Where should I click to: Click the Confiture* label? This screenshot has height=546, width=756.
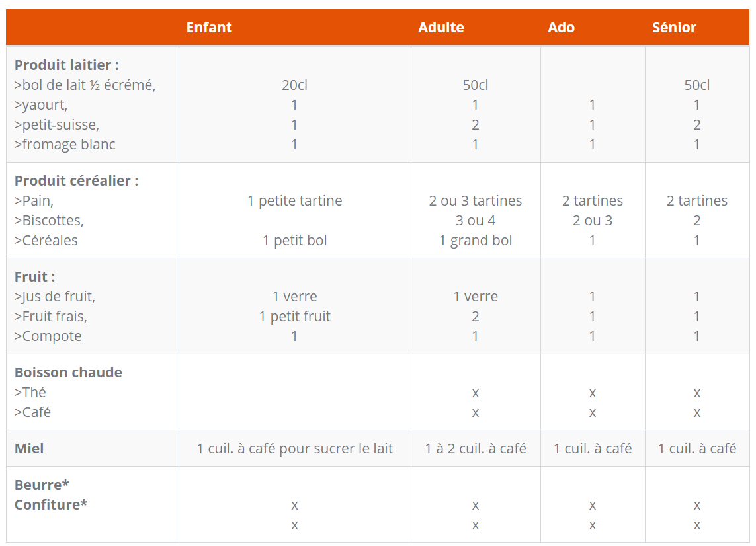51,504
